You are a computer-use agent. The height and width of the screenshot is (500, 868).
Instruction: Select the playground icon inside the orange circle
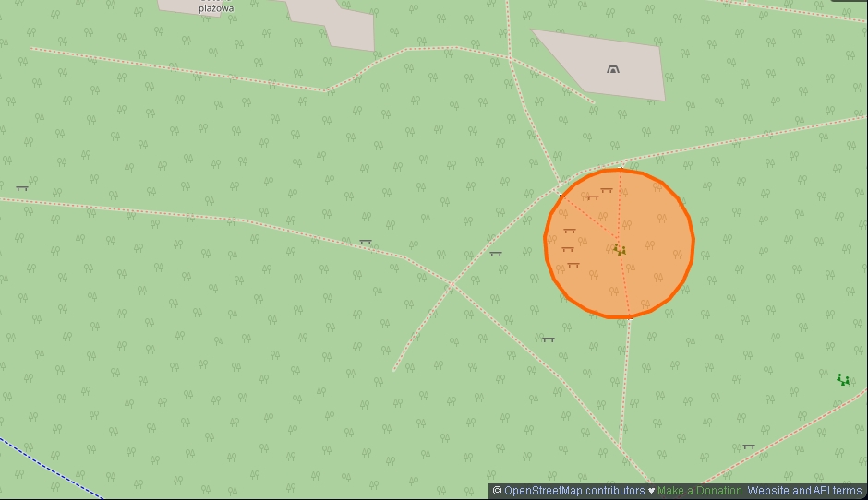click(x=620, y=250)
